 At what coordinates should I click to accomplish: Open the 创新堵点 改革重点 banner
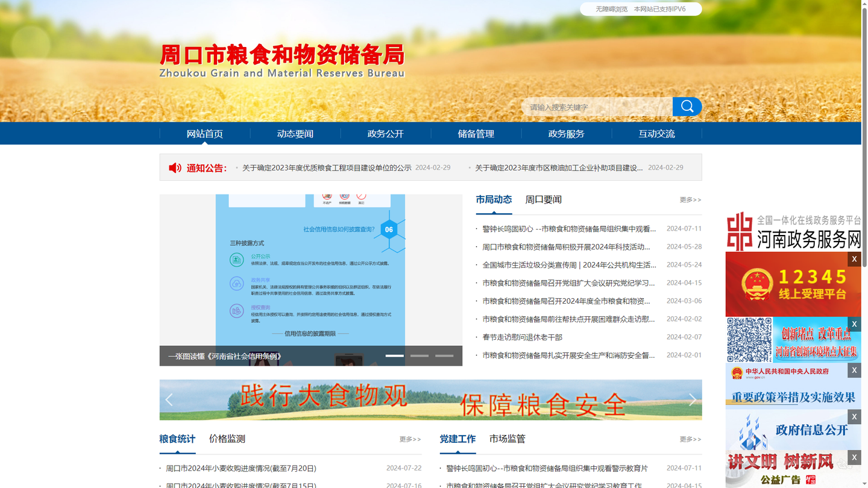(793, 340)
